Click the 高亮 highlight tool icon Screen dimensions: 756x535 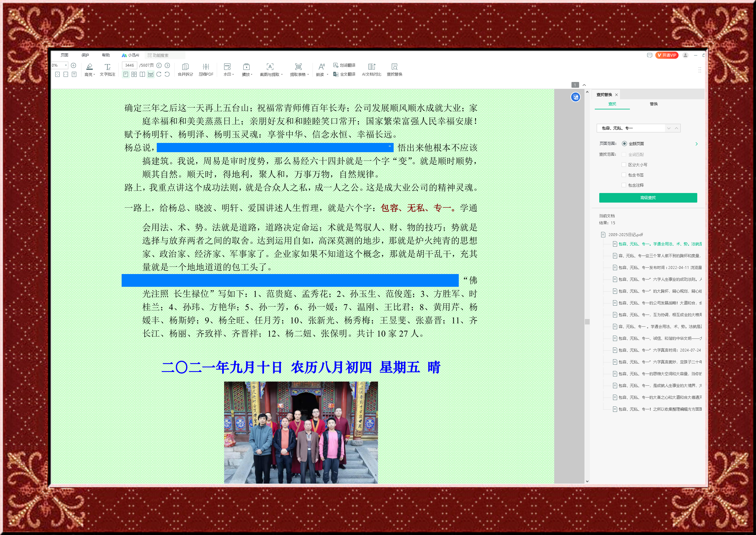pos(89,67)
